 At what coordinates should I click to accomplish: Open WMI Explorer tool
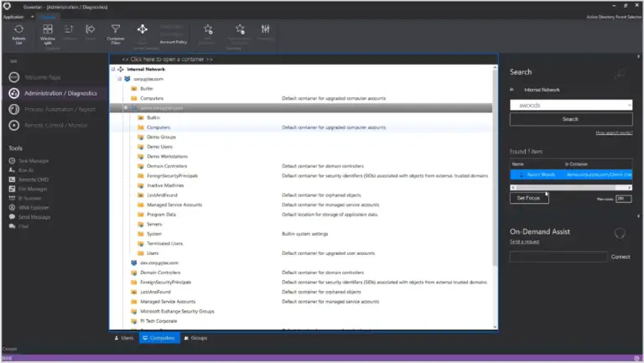34,207
